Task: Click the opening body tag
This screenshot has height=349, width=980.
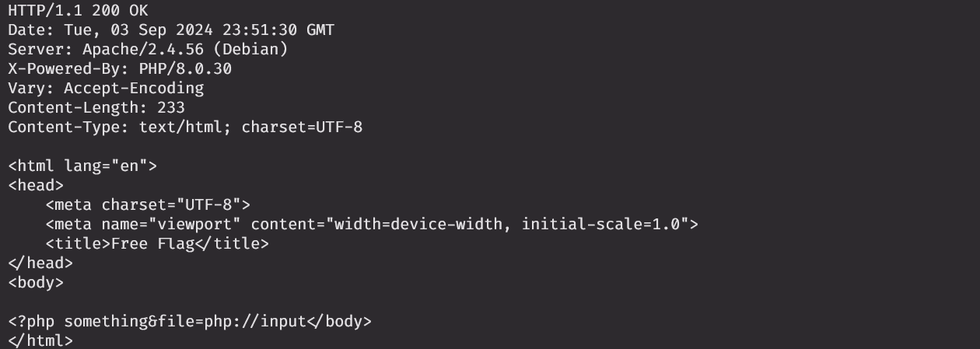Action: pos(36,283)
